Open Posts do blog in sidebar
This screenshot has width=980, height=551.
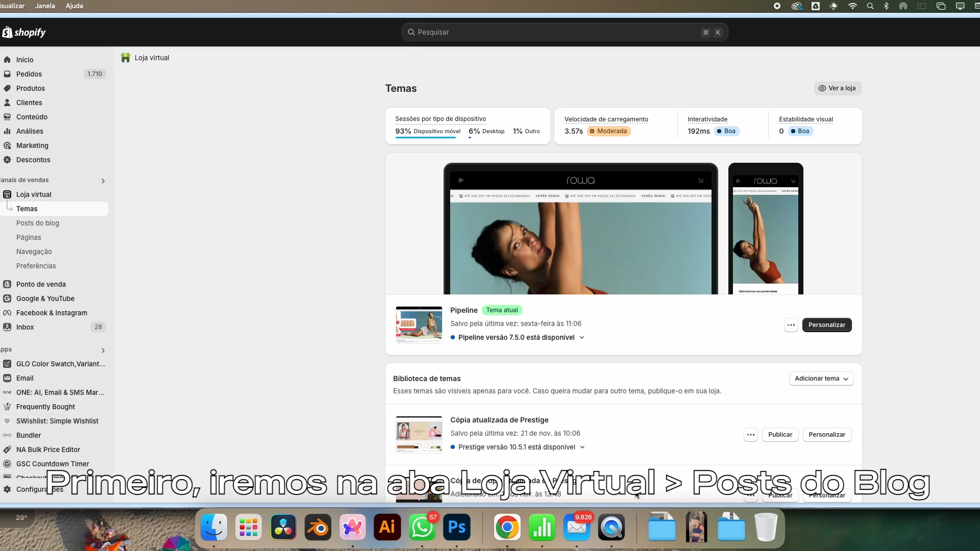(38, 223)
